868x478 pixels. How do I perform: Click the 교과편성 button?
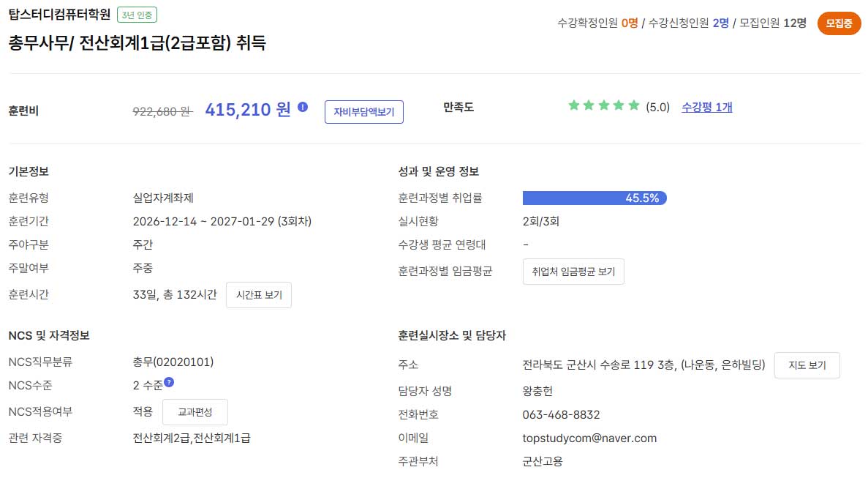[x=195, y=412]
